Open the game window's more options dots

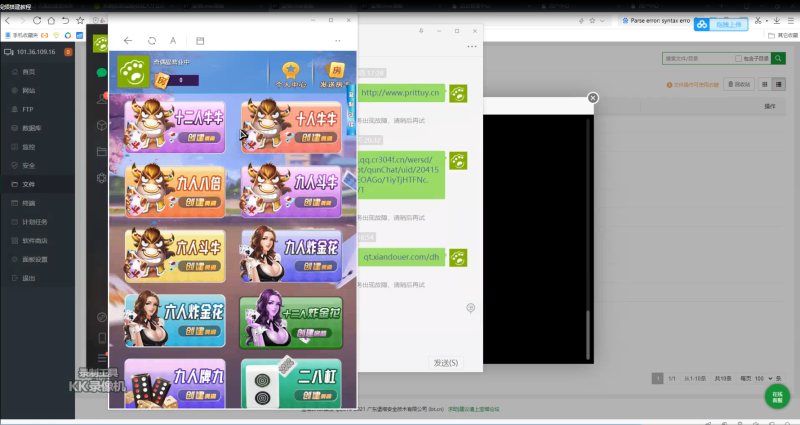point(338,41)
